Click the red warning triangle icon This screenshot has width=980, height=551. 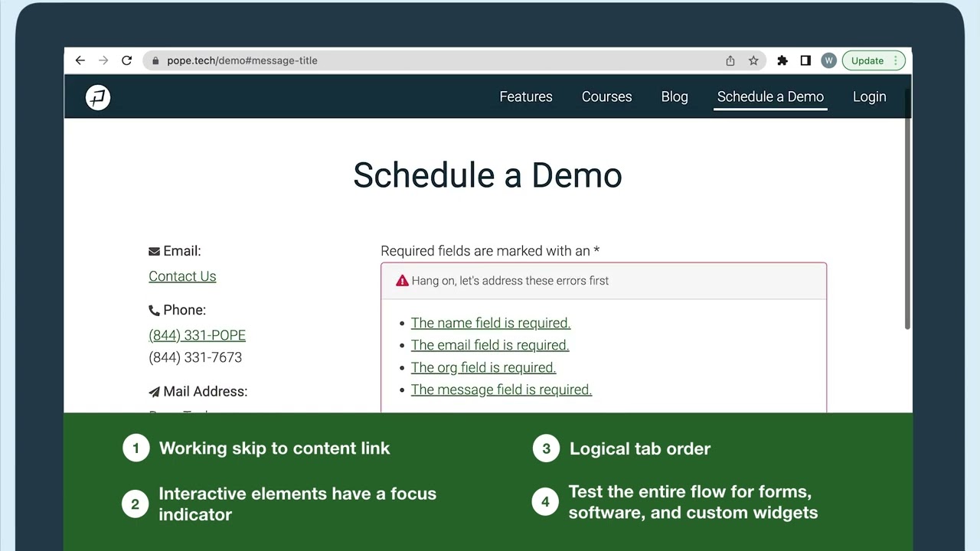pos(402,281)
